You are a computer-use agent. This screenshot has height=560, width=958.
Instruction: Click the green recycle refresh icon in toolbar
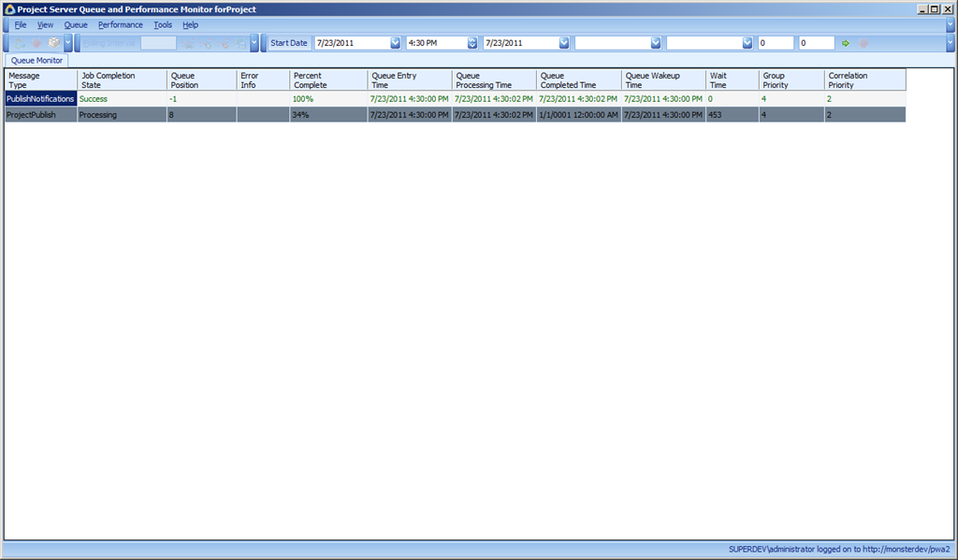coord(20,43)
